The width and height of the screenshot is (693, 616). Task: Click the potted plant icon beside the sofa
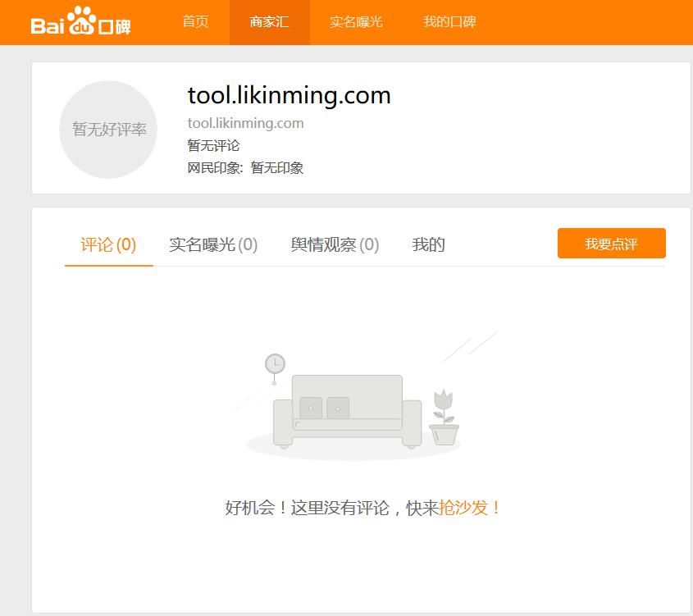tap(444, 418)
